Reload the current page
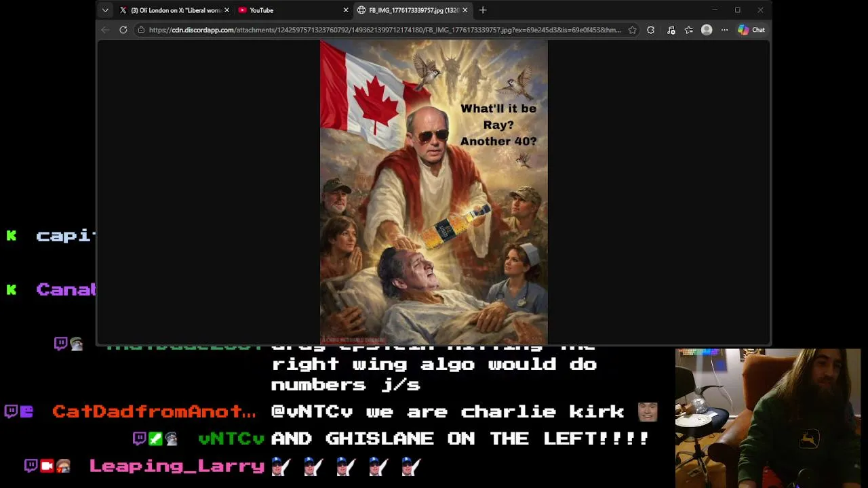This screenshot has height=488, width=868. pyautogui.click(x=123, y=30)
